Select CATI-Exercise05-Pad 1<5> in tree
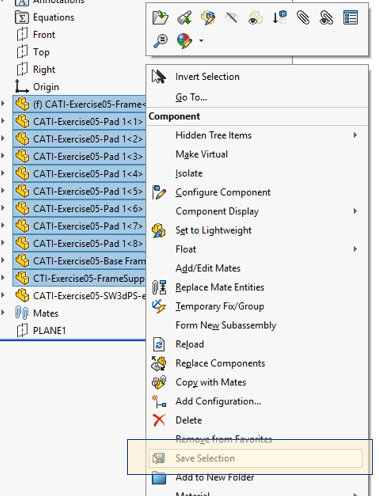This screenshot has height=496, width=379. click(x=79, y=191)
